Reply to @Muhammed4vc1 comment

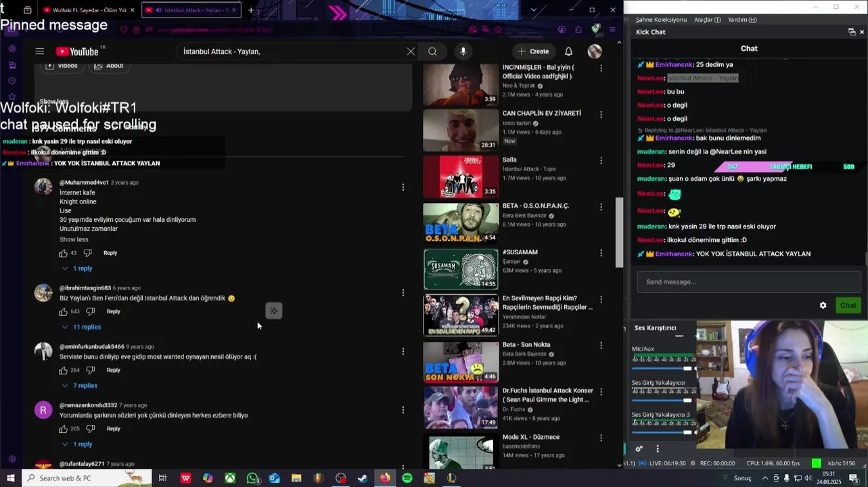110,253
